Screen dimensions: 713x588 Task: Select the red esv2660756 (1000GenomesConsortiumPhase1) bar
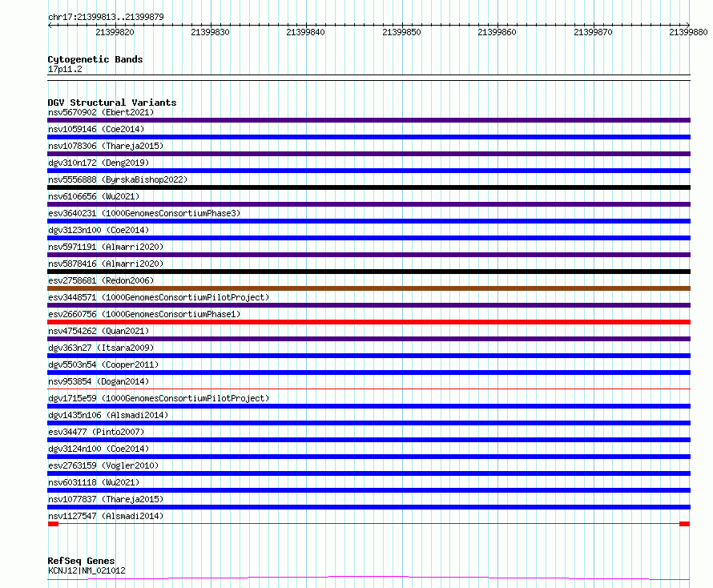369,322
